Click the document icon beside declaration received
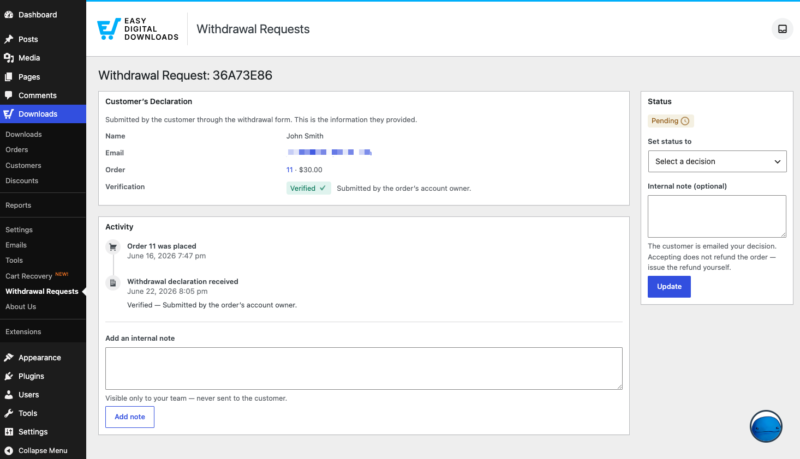The image size is (800, 459). pyautogui.click(x=113, y=283)
